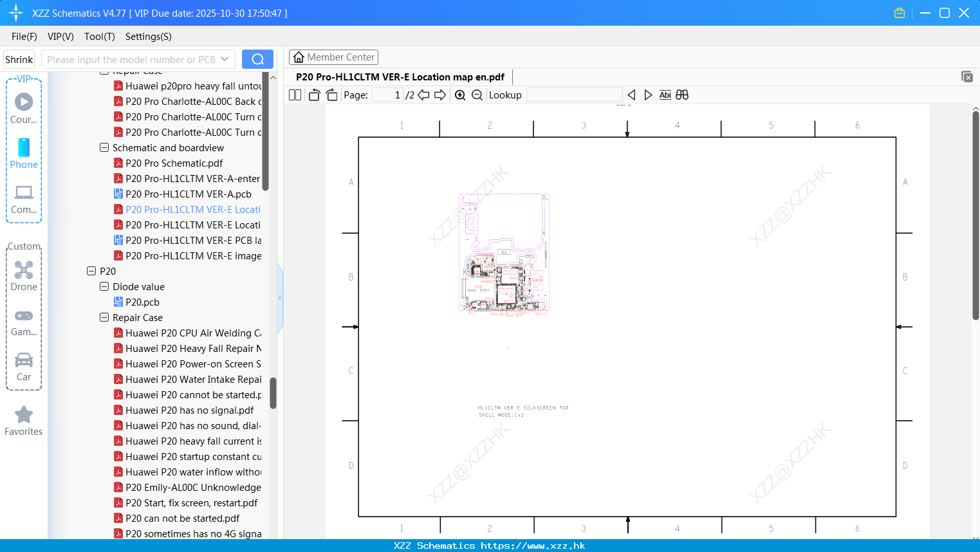The height and width of the screenshot is (552, 980).
Task: Collapse the Repair Case folder under P20
Action: (104, 317)
